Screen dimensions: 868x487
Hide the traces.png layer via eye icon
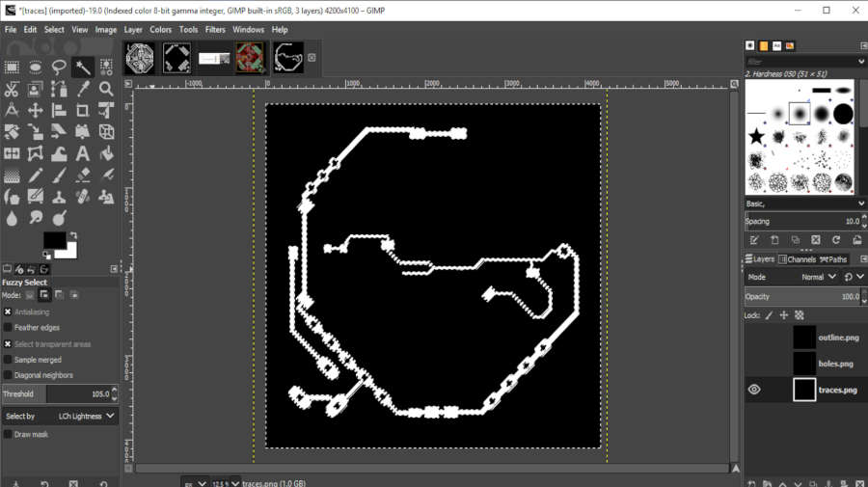754,390
